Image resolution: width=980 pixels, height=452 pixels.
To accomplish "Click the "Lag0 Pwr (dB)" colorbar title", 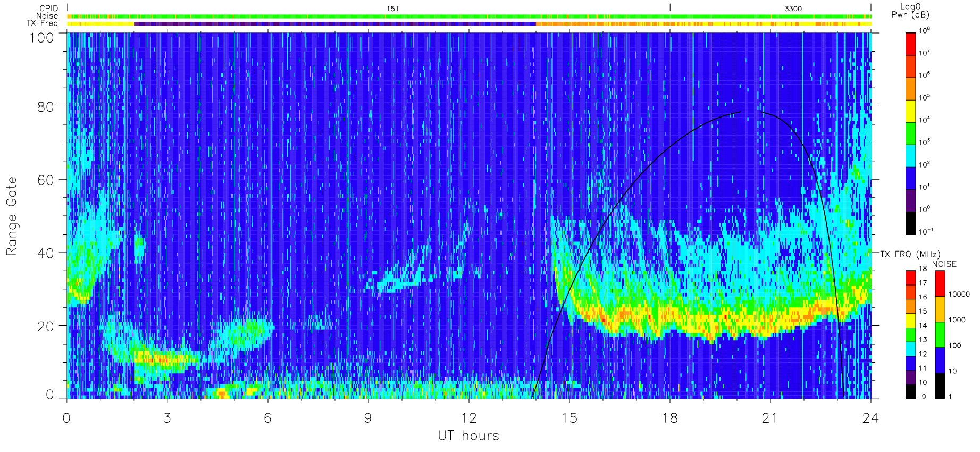I will pyautogui.click(x=910, y=11).
